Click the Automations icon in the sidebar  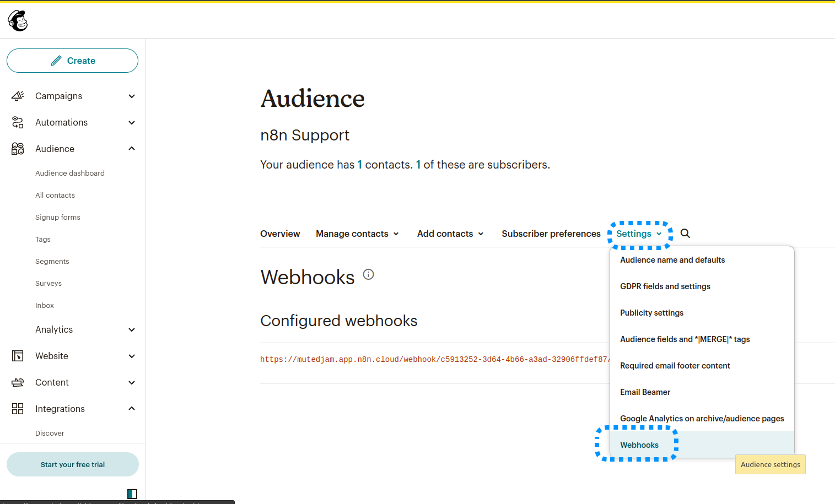pos(17,122)
